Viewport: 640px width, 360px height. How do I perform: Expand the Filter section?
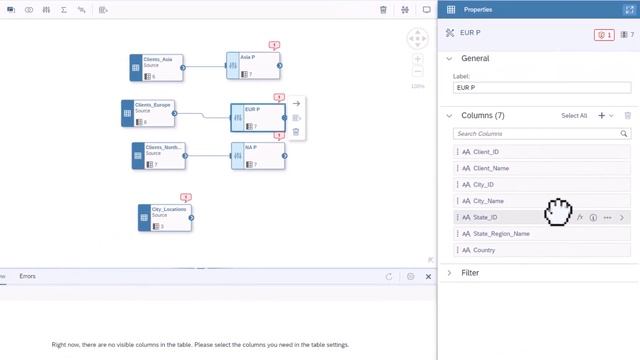pos(449,273)
